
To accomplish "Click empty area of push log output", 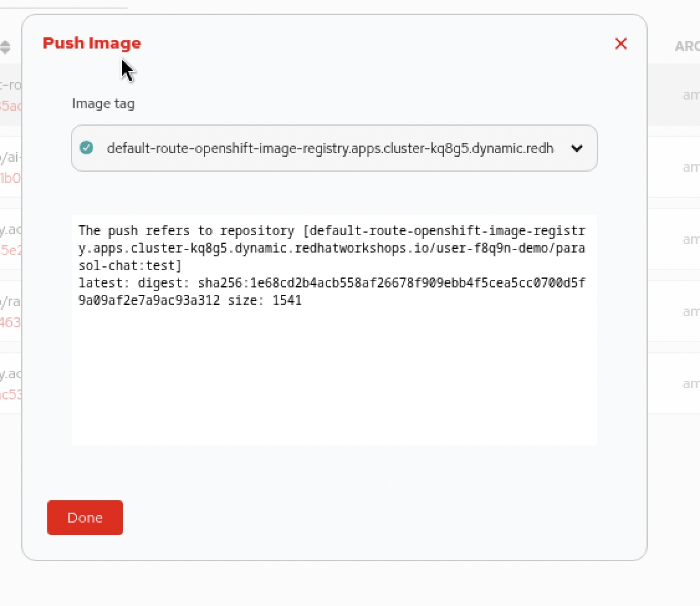I will (x=334, y=380).
